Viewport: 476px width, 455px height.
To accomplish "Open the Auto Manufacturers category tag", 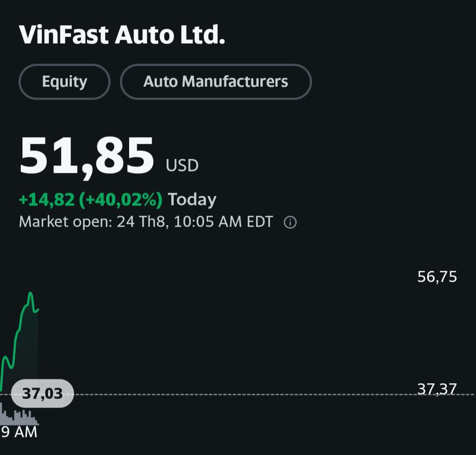I will pyautogui.click(x=216, y=82).
